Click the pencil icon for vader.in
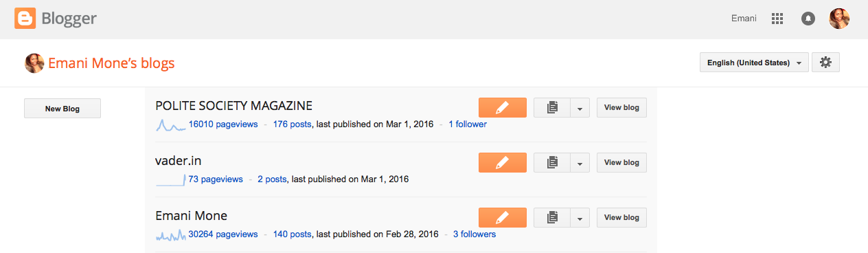The image size is (868, 253). 502,163
